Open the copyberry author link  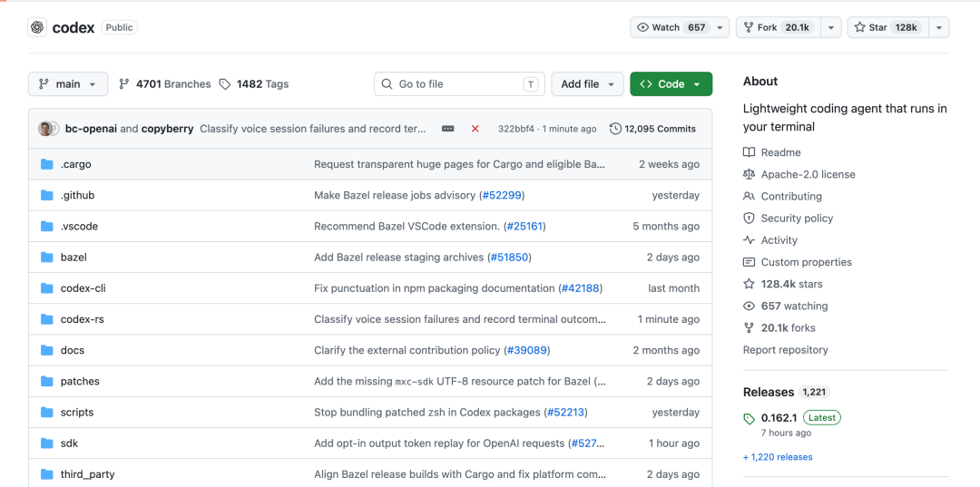pyautogui.click(x=168, y=129)
